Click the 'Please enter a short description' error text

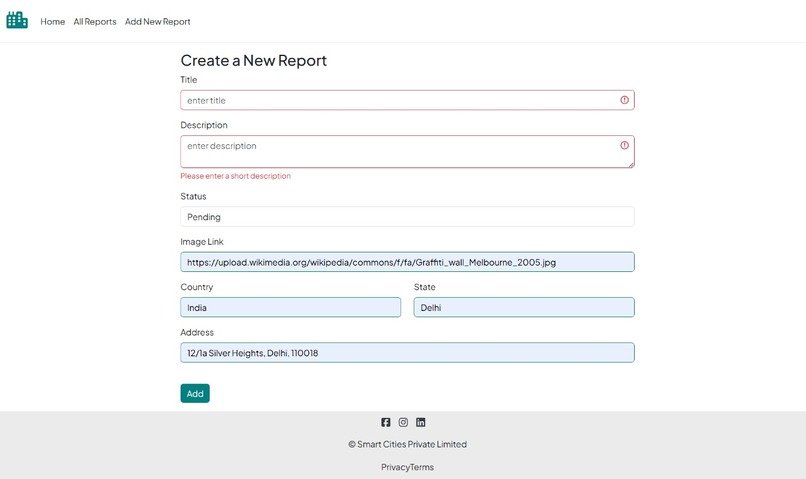235,176
